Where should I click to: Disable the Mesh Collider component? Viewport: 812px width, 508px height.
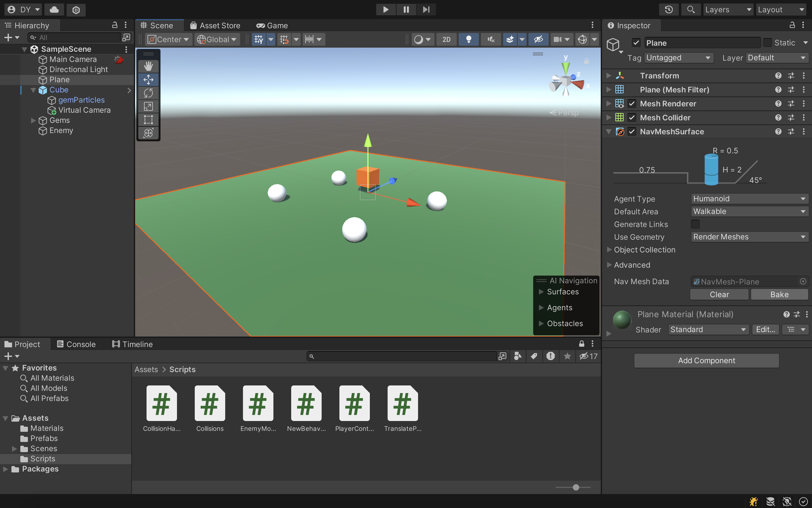point(632,117)
